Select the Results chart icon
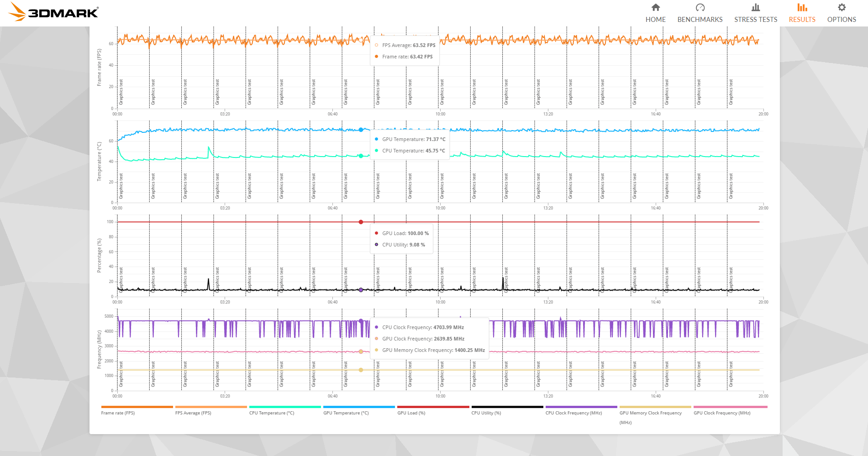Viewport: 868px width, 456px height. point(802,7)
